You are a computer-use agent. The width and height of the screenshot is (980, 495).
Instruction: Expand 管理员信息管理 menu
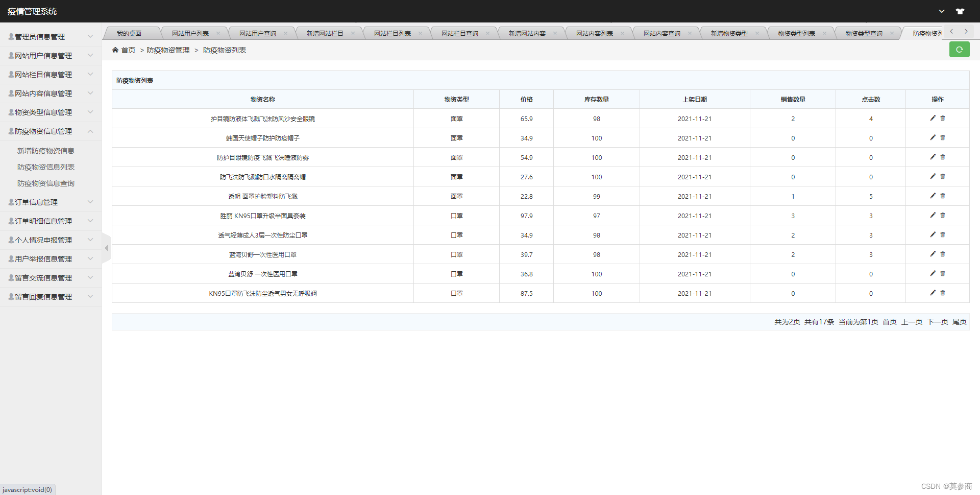pyautogui.click(x=51, y=37)
